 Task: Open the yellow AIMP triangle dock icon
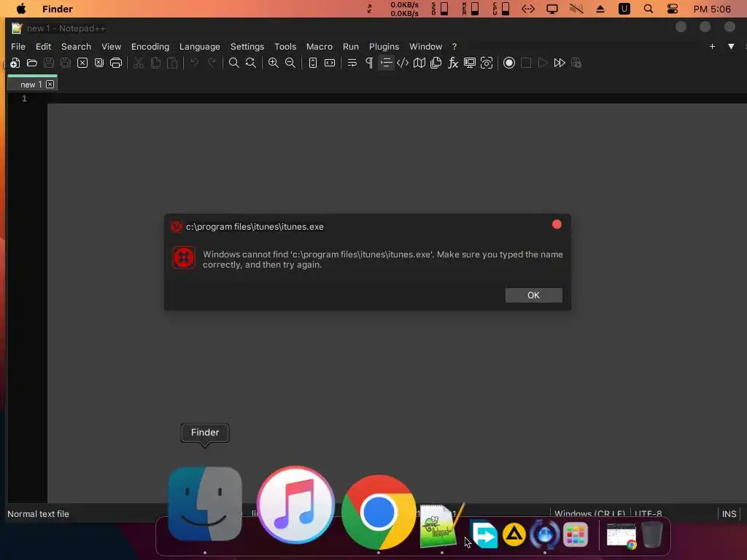pos(514,534)
